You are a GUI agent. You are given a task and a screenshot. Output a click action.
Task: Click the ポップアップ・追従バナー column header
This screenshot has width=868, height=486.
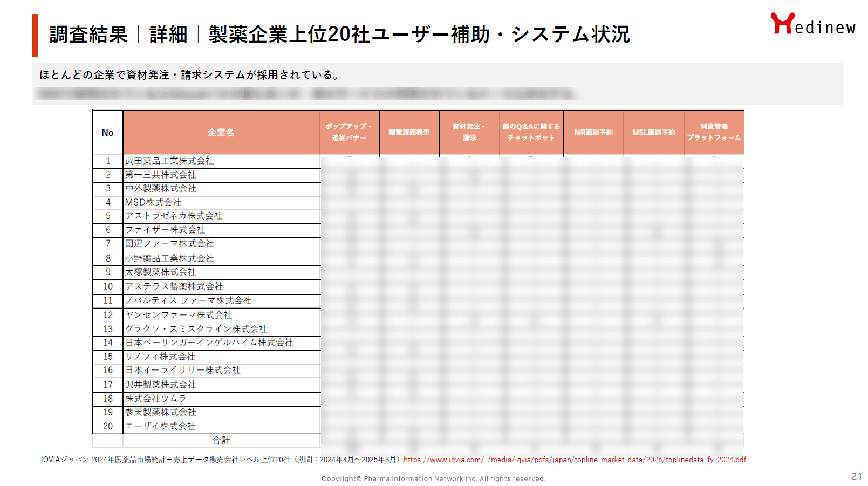[x=349, y=133]
